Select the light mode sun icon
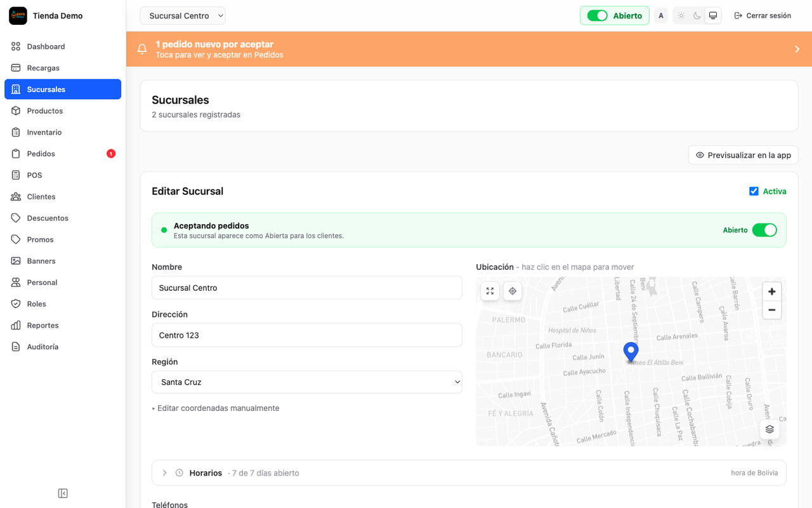This screenshot has height=508, width=812. click(x=681, y=16)
